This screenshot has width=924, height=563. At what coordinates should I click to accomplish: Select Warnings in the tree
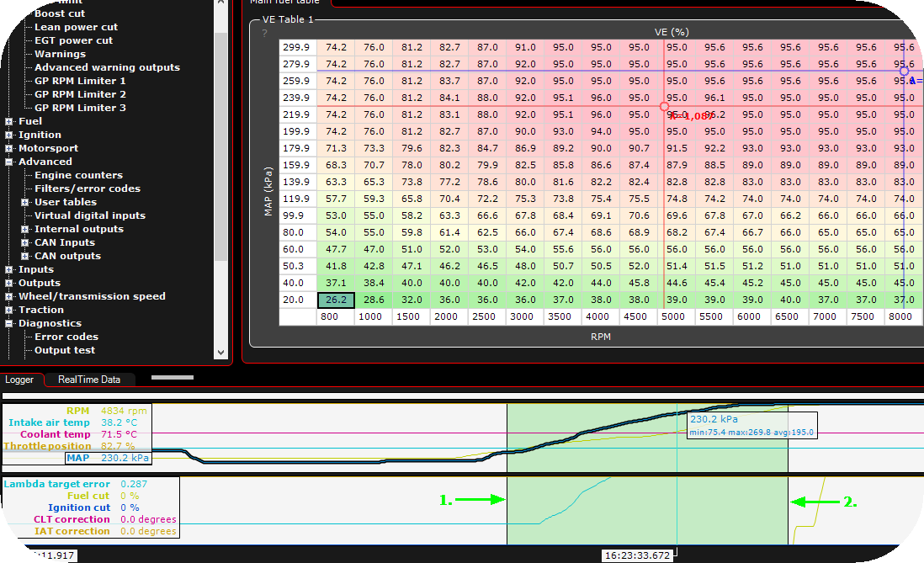(x=60, y=54)
